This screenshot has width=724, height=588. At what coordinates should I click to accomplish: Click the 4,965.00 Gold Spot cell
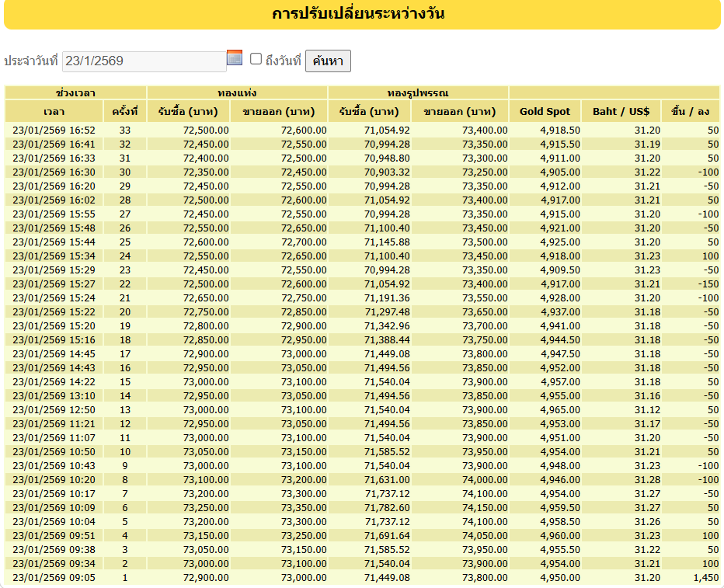tap(545, 410)
